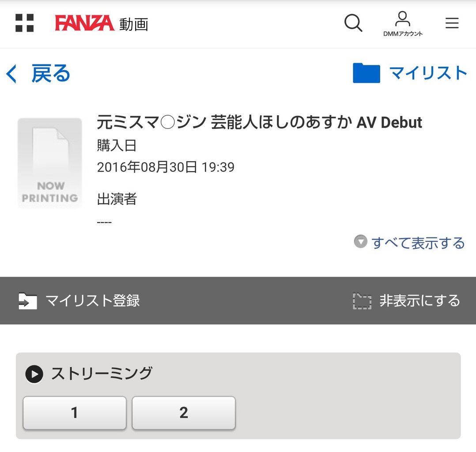The width and height of the screenshot is (476, 452).
Task: Open the grid services menu icon
Action: coord(25,23)
